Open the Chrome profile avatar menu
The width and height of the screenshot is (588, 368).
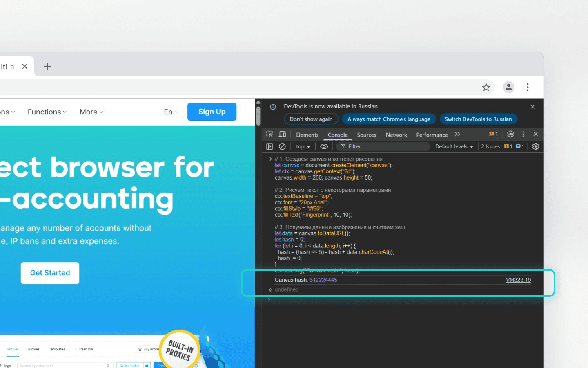coord(508,87)
